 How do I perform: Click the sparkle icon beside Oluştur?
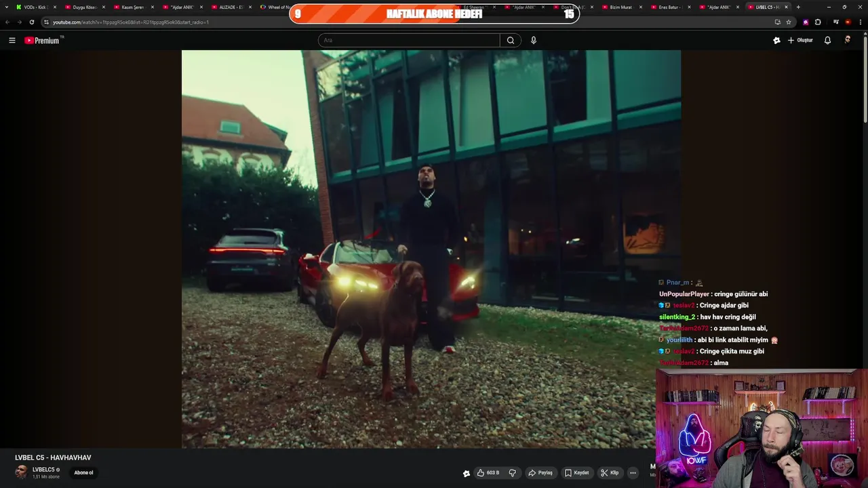776,40
